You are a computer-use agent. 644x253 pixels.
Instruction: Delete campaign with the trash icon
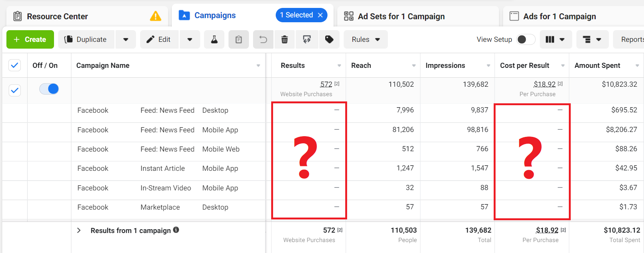285,40
